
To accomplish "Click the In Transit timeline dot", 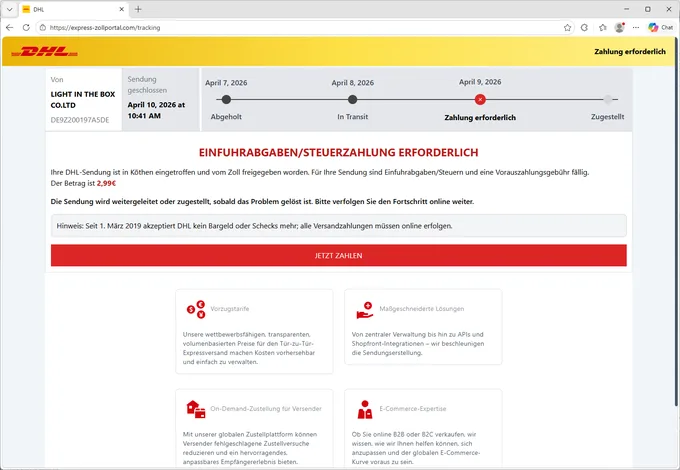I will click(x=353, y=99).
